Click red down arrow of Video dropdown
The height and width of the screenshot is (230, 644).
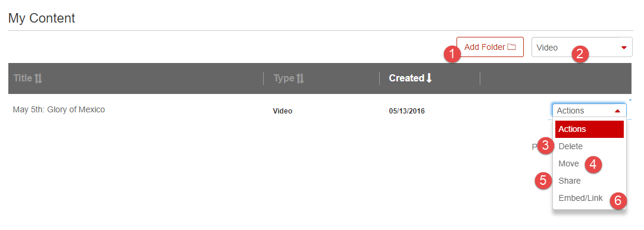coord(624,48)
